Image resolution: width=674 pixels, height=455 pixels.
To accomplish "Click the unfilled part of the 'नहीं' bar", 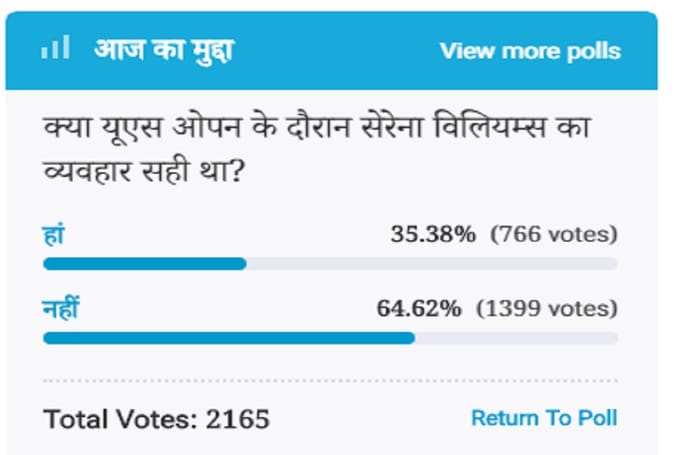I will click(515, 338).
